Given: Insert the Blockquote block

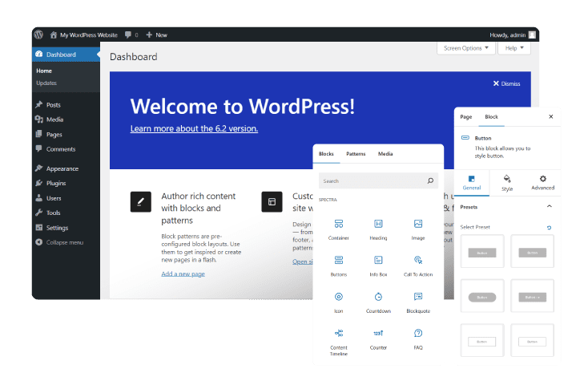Looking at the screenshot, I should coord(418,302).
